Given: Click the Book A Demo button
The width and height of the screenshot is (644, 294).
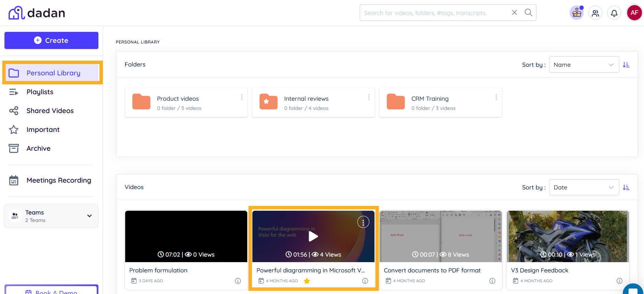Looking at the screenshot, I should pyautogui.click(x=51, y=290).
